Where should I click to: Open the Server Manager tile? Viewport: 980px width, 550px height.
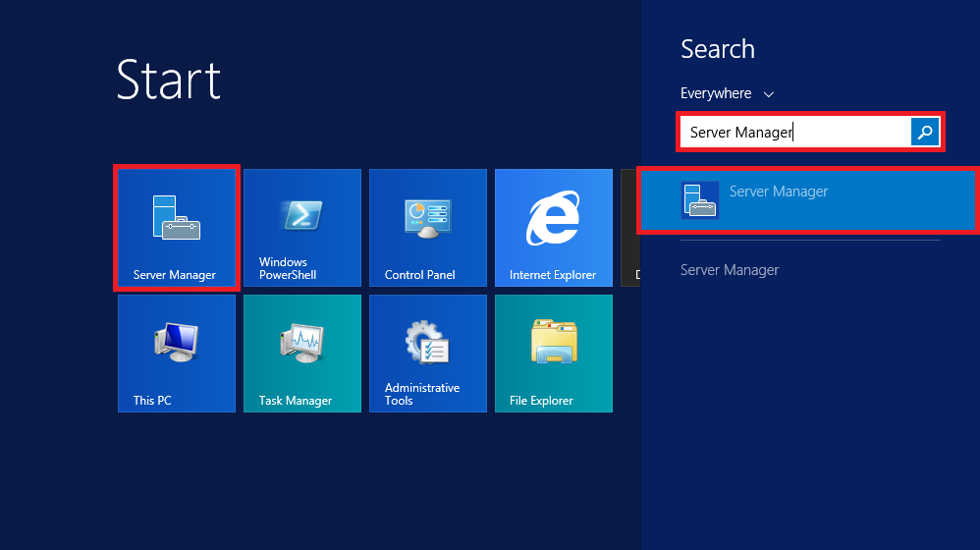[176, 228]
